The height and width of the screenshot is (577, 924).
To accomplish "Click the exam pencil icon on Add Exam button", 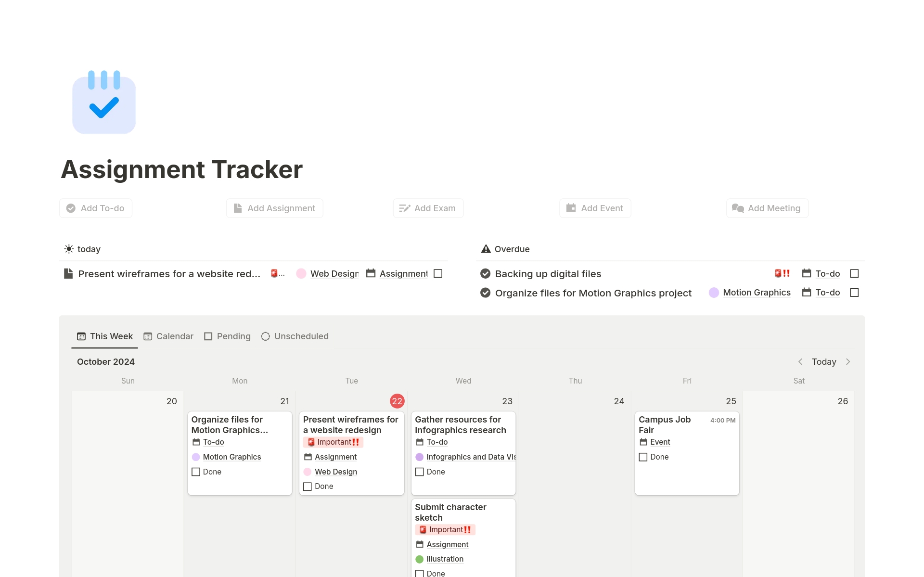I will coord(404,208).
